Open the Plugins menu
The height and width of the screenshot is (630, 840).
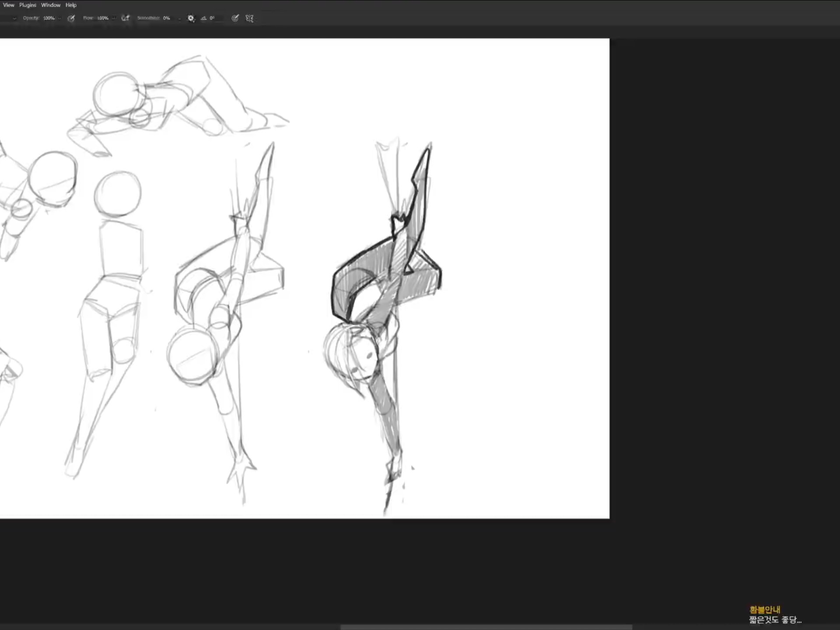(x=28, y=5)
